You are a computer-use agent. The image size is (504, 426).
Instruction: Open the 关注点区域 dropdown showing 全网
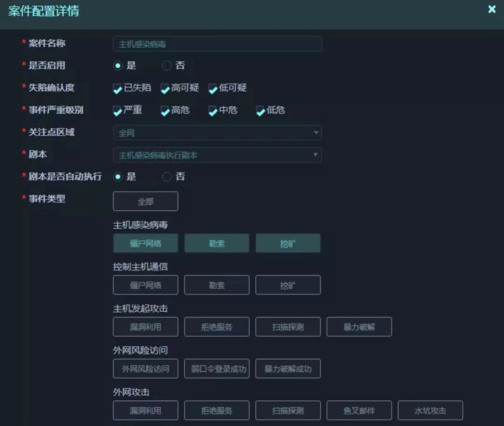(217, 132)
